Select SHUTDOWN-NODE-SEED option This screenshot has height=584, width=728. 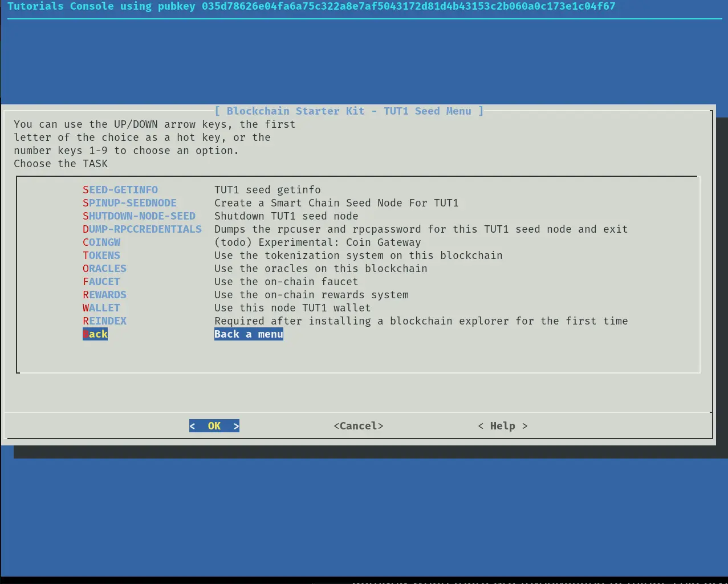(139, 216)
